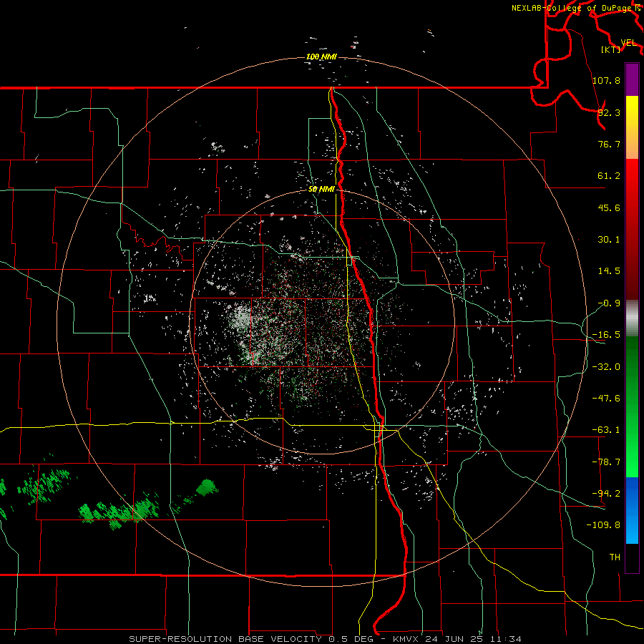Click the -16.5 velocity scale value
Screen dimensions: 644x644
point(606,335)
